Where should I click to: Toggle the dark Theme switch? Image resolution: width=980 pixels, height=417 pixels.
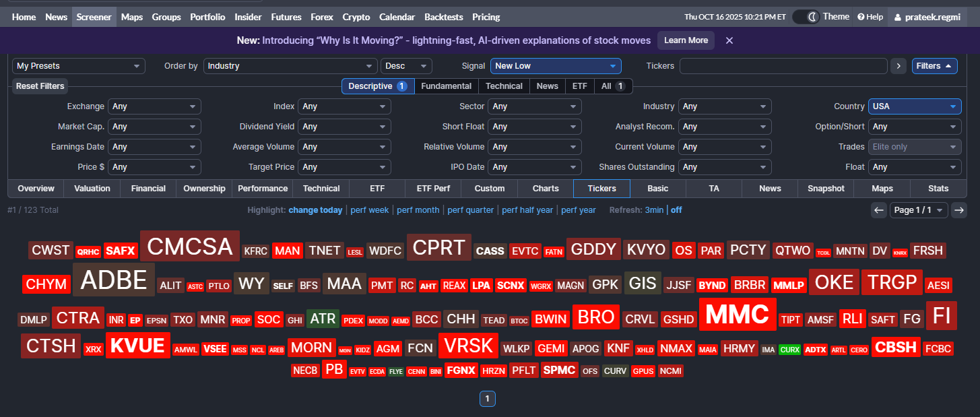click(x=806, y=17)
